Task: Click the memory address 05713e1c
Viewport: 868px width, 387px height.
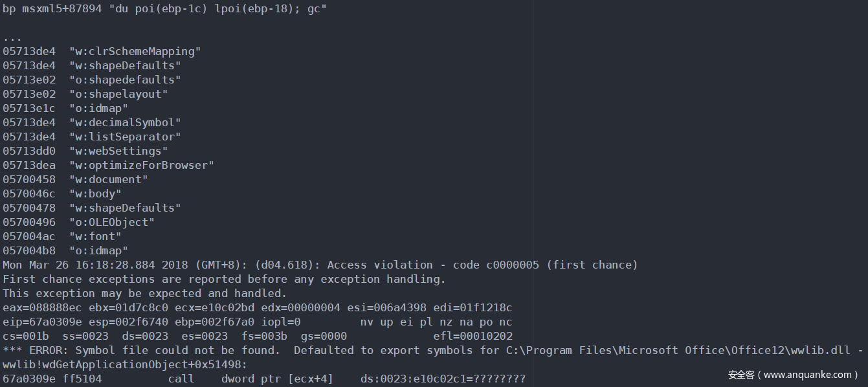Action: tap(29, 108)
